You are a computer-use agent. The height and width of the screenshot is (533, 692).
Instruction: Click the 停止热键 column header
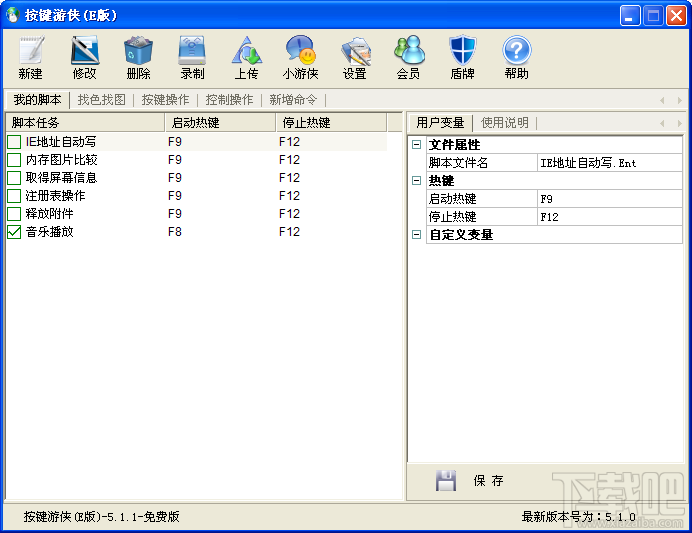pos(332,123)
